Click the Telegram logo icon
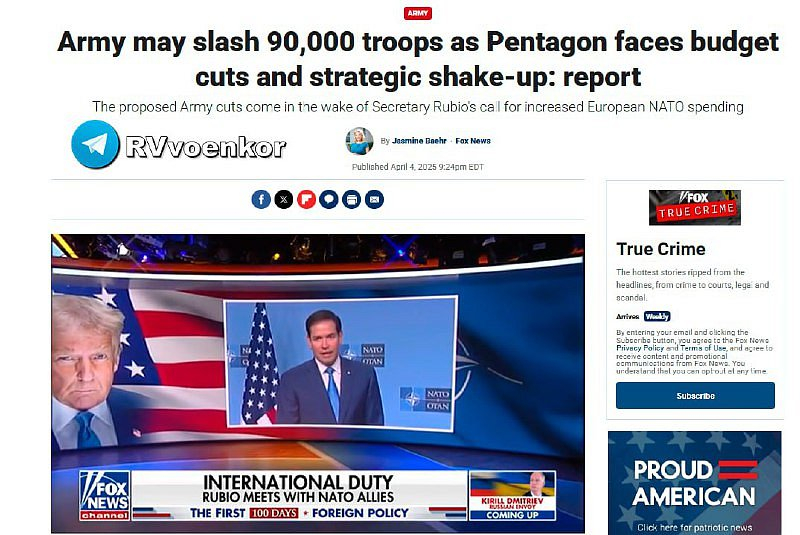Image resolution: width=800 pixels, height=535 pixels. point(95,144)
